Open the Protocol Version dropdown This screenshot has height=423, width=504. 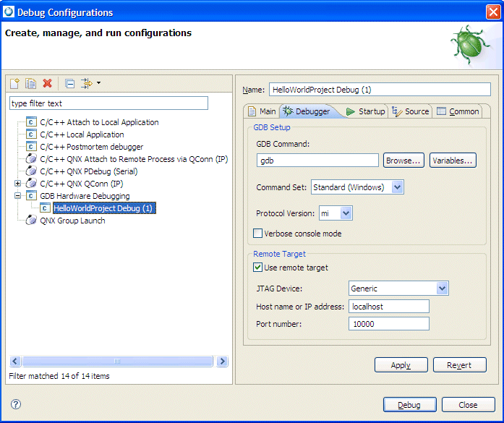346,213
